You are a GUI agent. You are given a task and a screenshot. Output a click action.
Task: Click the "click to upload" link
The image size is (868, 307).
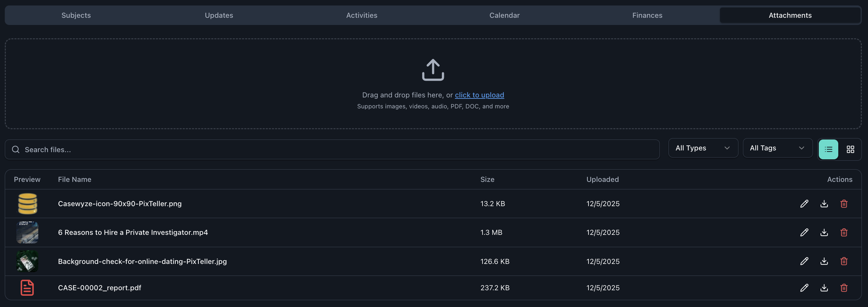pyautogui.click(x=479, y=95)
